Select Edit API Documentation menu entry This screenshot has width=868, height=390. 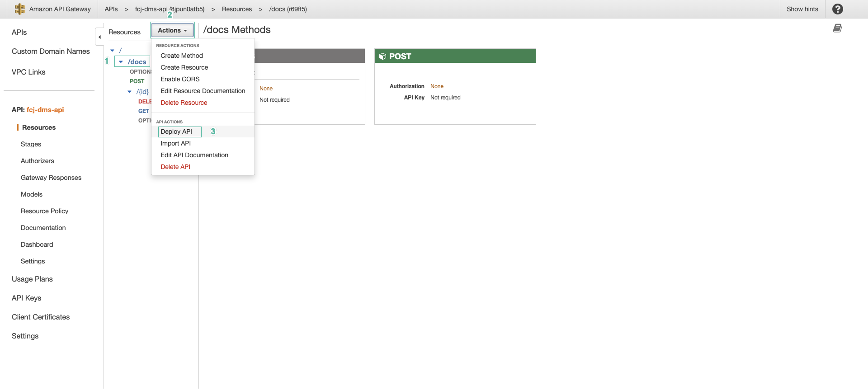click(x=194, y=155)
